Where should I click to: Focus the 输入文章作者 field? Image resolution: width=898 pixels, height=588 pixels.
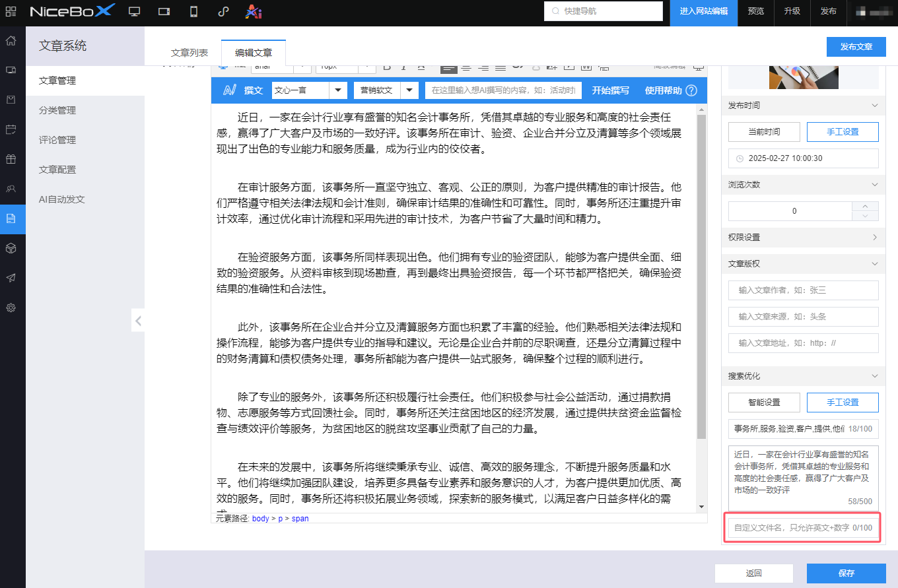[x=804, y=290]
